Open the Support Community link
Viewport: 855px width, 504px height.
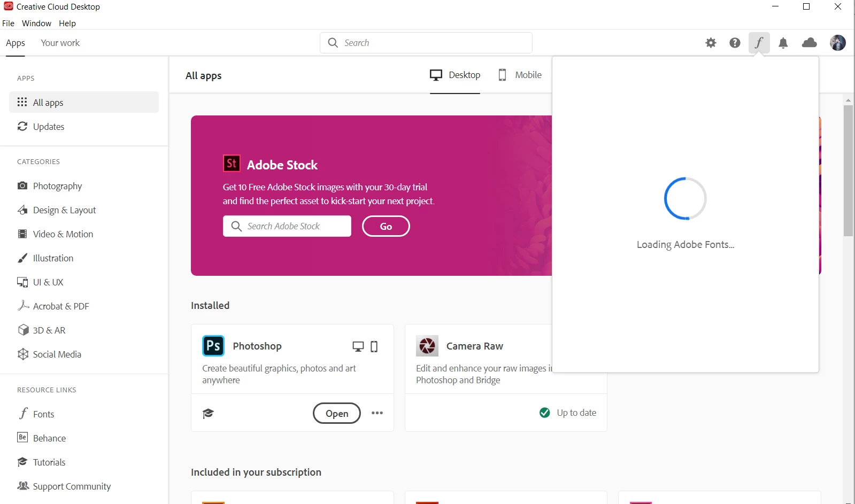point(84,486)
